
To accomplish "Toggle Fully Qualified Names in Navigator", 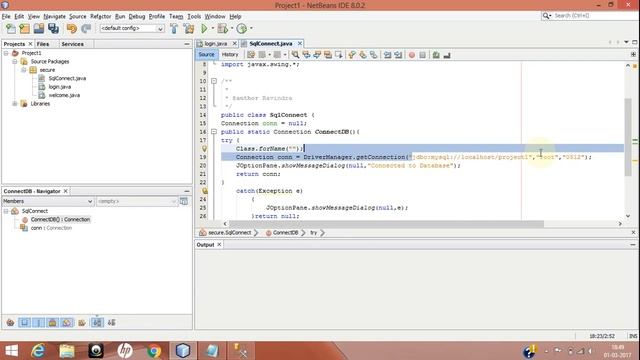I will tap(82, 323).
